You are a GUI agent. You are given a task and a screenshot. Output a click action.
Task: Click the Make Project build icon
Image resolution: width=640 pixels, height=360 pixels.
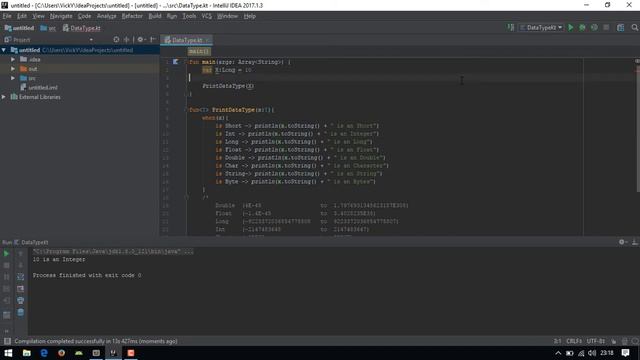[511, 27]
